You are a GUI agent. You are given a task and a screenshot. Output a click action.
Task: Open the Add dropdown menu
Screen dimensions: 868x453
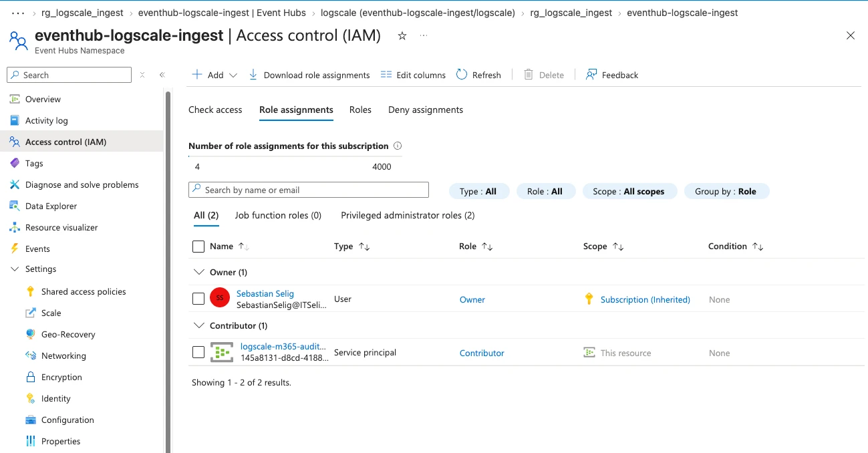click(214, 75)
